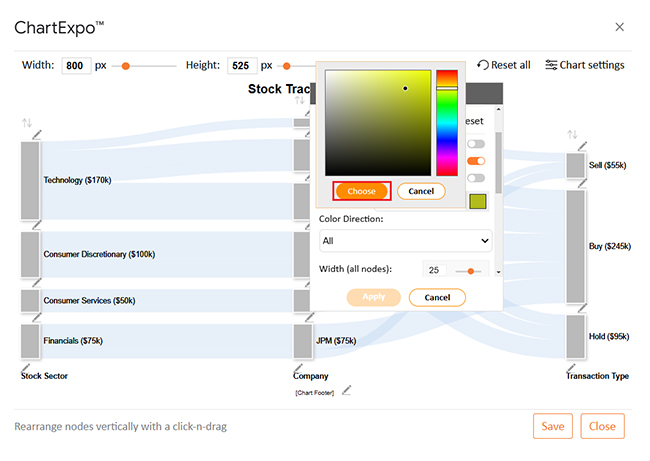Click sort arrows above Transaction Type column
Screen dimensions: 650x461
tap(572, 134)
